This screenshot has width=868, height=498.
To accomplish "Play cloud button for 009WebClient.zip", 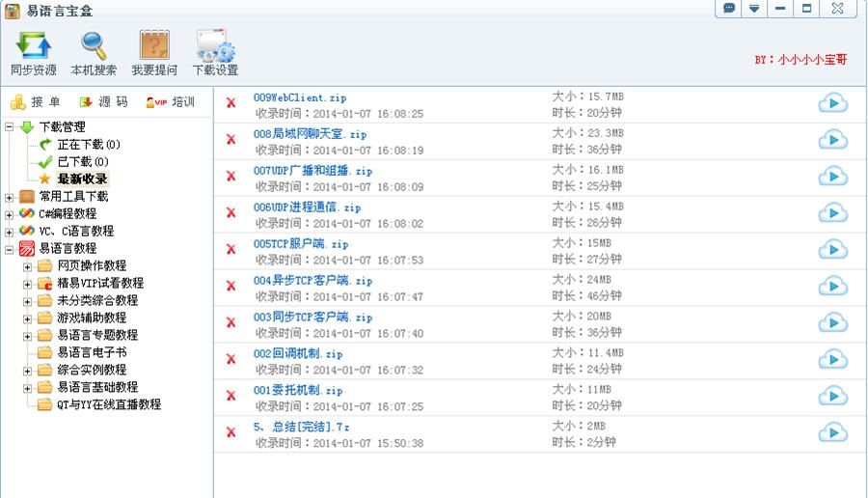I will 832,103.
